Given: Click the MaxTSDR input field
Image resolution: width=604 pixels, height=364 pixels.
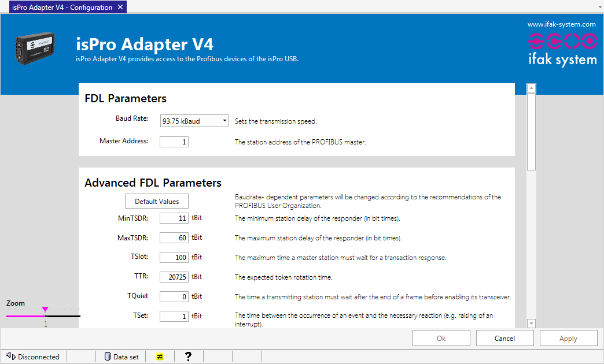Looking at the screenshot, I should pyautogui.click(x=174, y=238).
